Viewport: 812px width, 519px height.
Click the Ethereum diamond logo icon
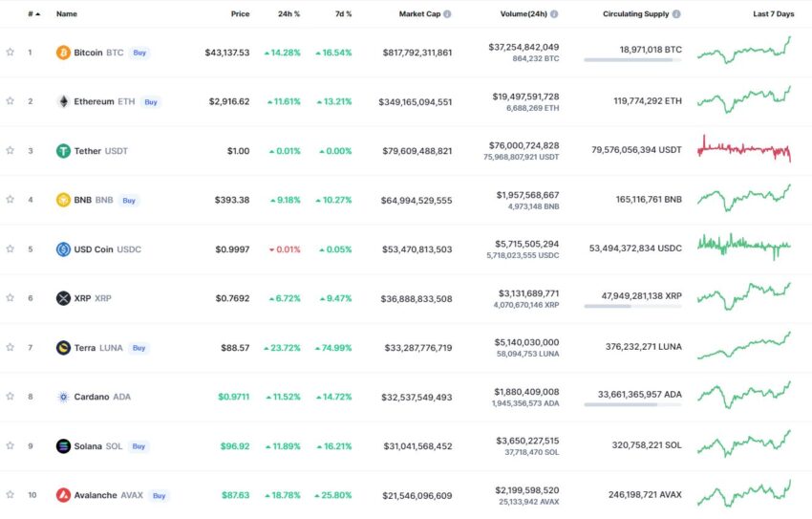pyautogui.click(x=63, y=101)
